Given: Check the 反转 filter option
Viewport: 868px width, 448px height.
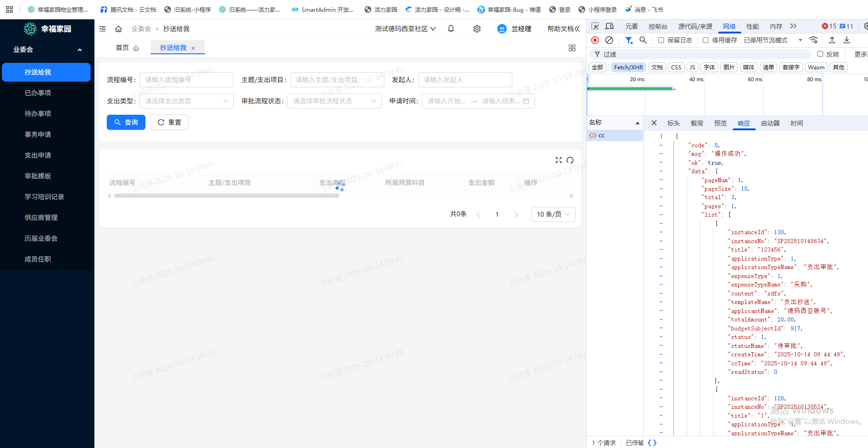Looking at the screenshot, I should coord(820,54).
